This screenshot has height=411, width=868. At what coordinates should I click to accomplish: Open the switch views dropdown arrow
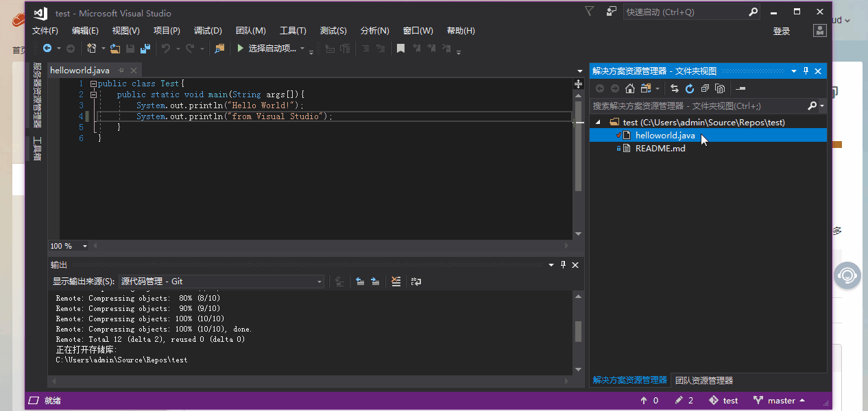point(658,88)
